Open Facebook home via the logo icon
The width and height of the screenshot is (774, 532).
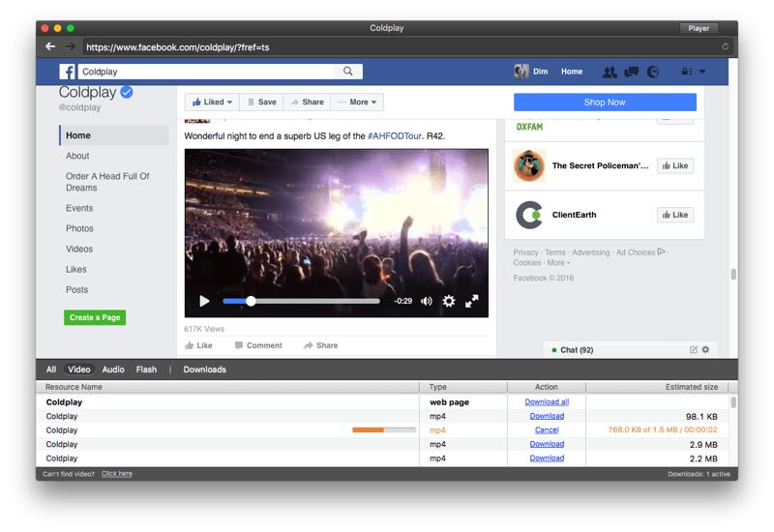(67, 72)
